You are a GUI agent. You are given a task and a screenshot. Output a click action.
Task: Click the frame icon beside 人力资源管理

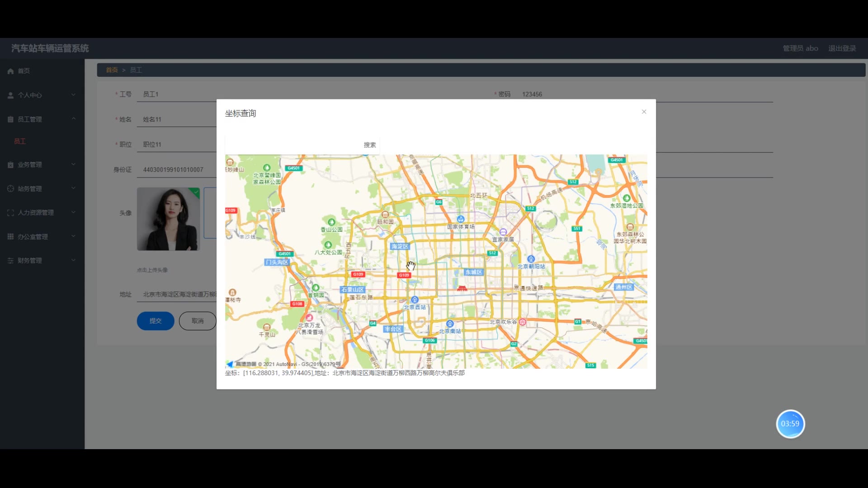[x=10, y=213]
